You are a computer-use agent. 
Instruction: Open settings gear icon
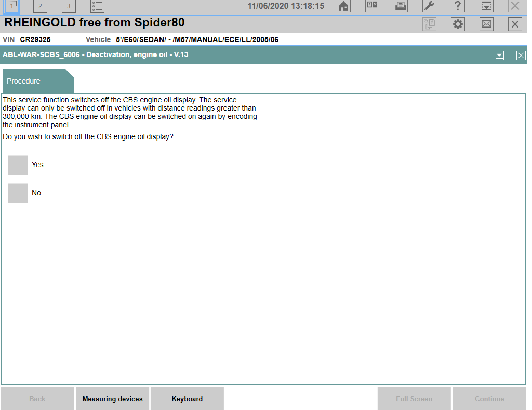coord(458,24)
